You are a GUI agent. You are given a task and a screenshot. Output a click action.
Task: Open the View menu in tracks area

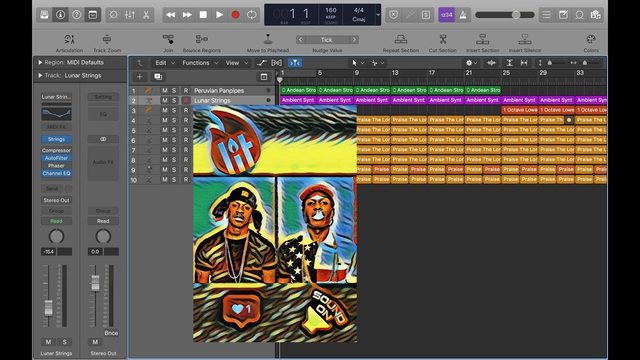[237, 63]
